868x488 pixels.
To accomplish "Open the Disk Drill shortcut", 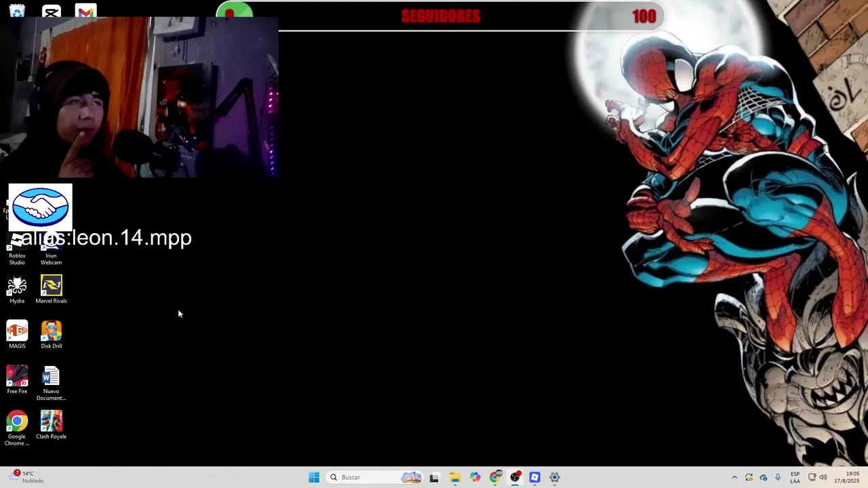I will point(51,335).
